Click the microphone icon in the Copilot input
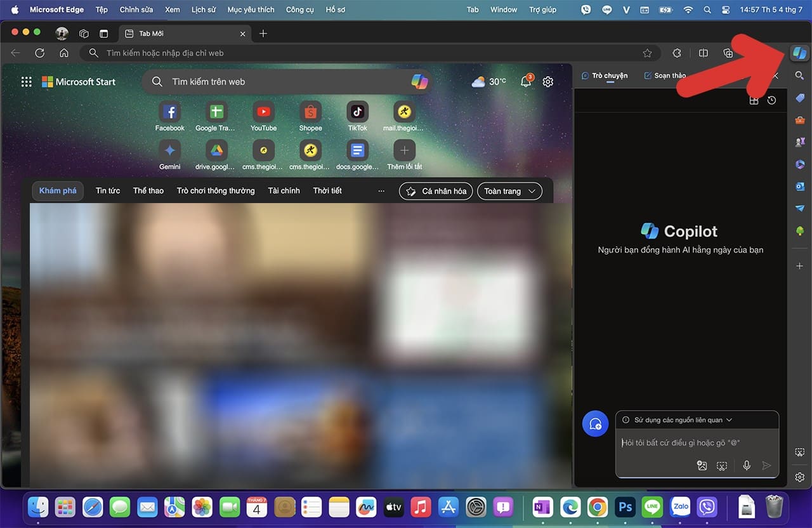812x528 pixels. (x=747, y=466)
